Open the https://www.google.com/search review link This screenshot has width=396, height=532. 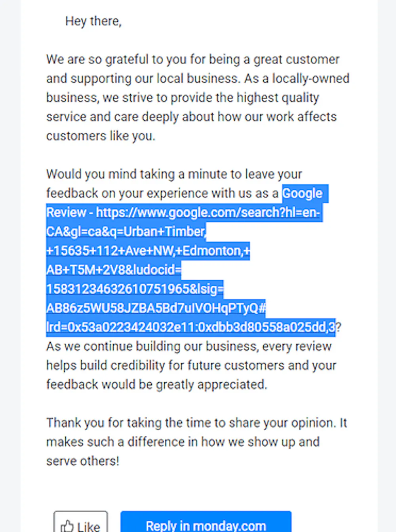coord(208,213)
